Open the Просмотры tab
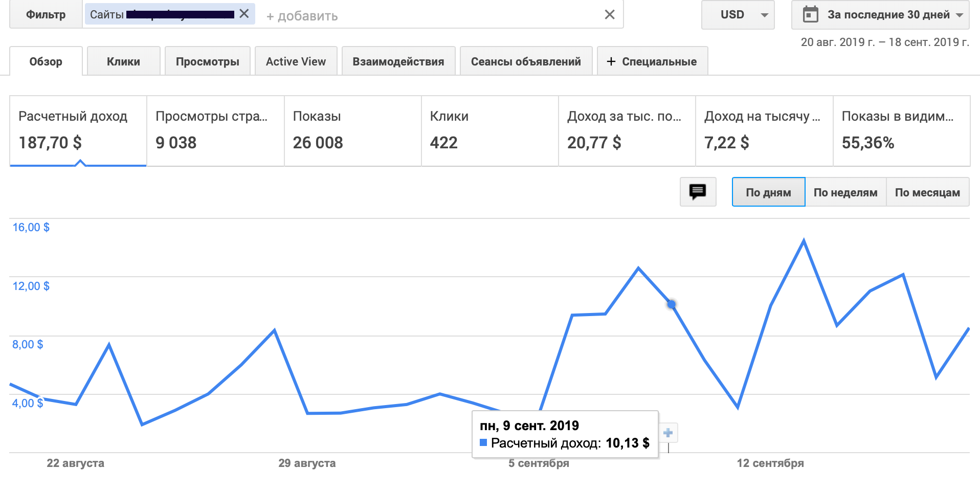The width and height of the screenshot is (980, 491). [x=207, y=61]
